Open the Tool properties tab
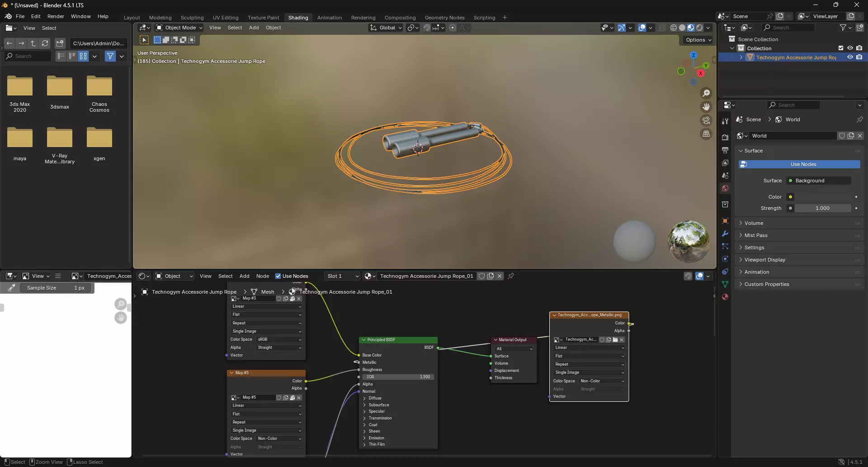Image resolution: width=868 pixels, height=467 pixels. 725,121
